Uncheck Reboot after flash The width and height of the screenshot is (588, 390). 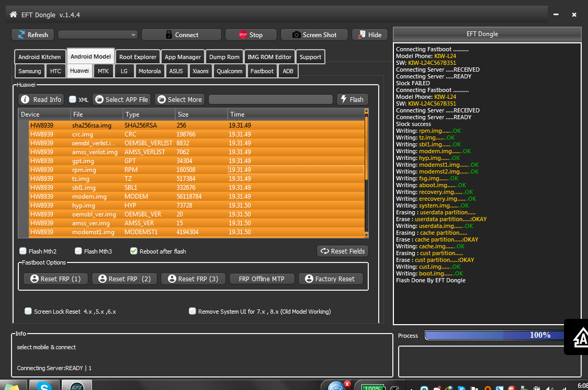[x=134, y=251]
